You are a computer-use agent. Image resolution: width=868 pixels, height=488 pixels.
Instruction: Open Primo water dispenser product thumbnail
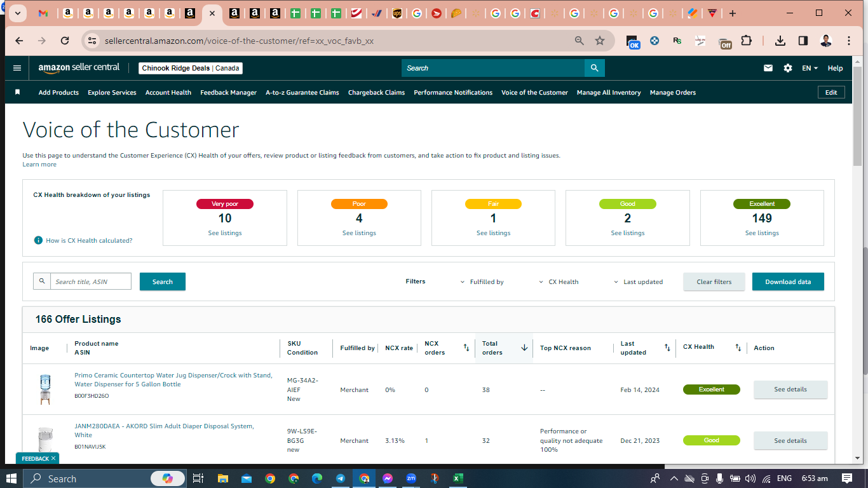(x=44, y=389)
